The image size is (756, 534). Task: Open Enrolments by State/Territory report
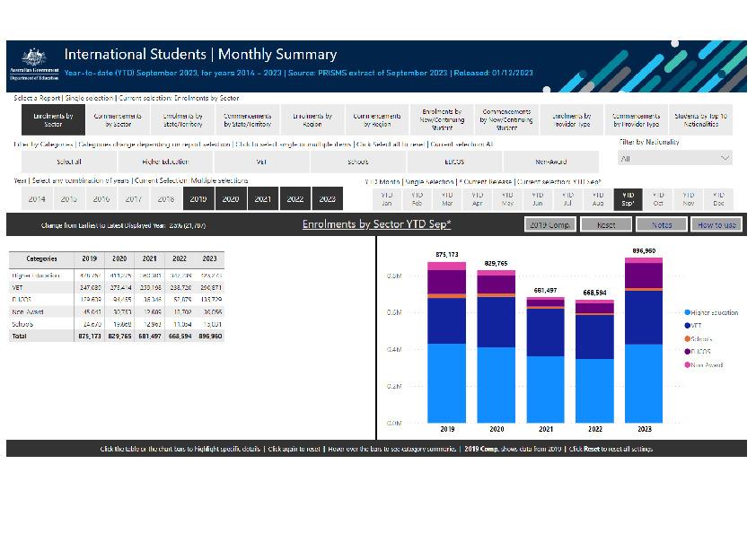183,119
